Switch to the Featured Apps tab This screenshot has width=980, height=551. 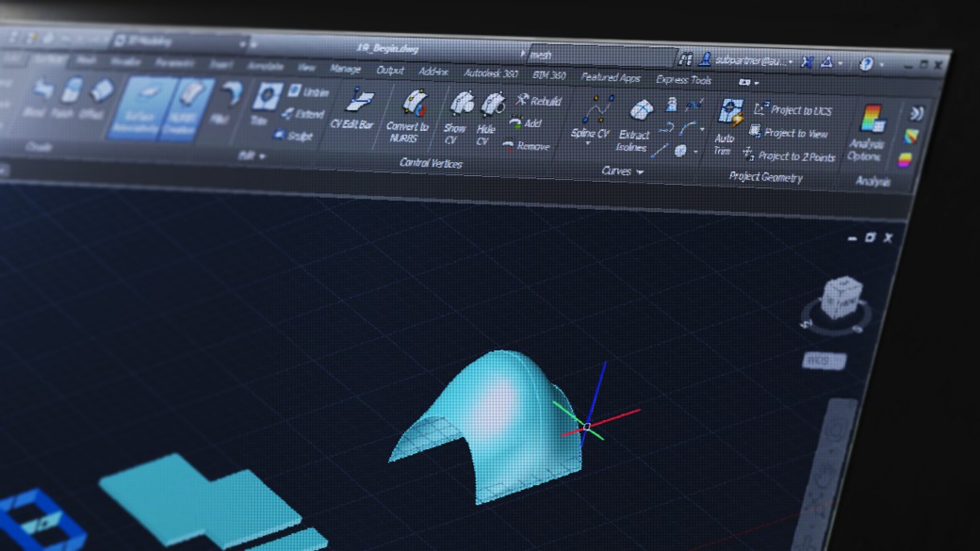click(611, 78)
